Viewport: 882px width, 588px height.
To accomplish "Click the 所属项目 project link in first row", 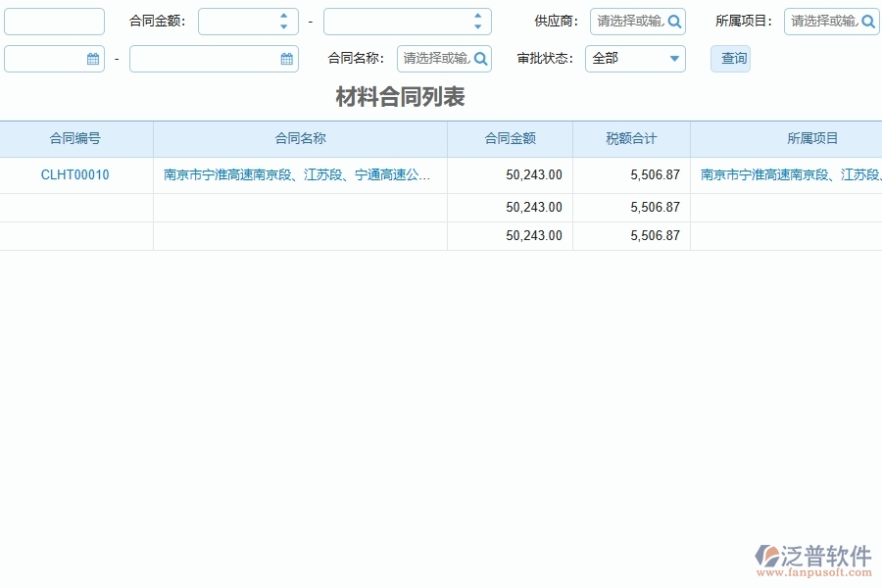I will tap(786, 174).
